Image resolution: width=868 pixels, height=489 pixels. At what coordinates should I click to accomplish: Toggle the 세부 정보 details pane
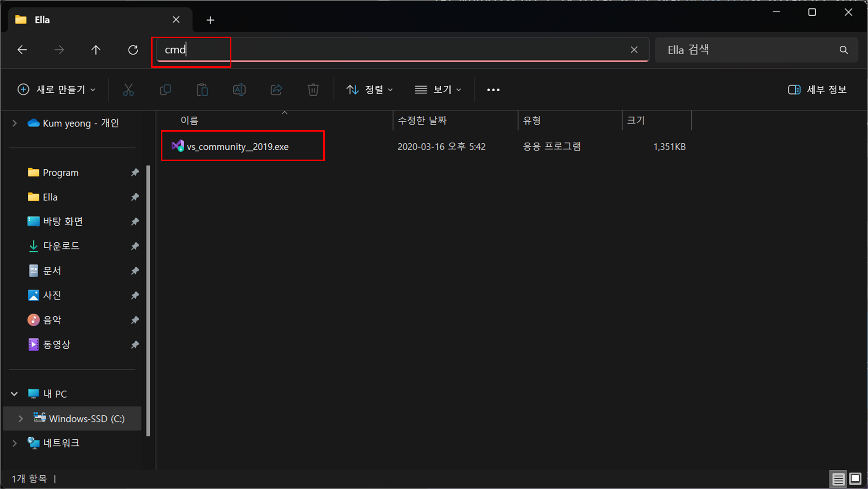pyautogui.click(x=817, y=90)
